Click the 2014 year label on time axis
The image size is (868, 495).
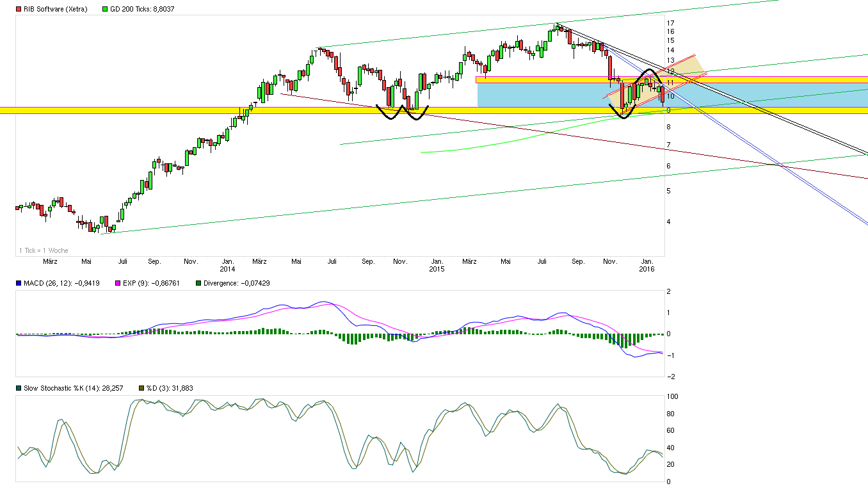point(227,269)
